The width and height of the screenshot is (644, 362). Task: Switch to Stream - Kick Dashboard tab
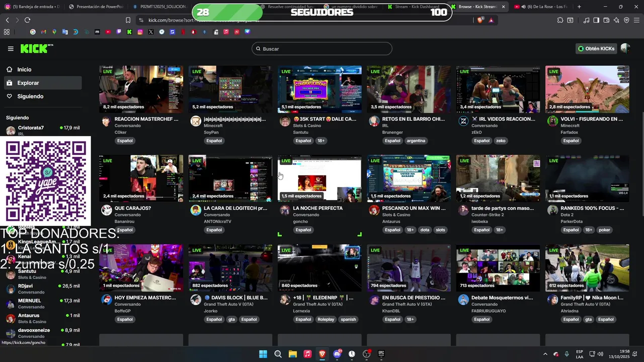[414, 7]
